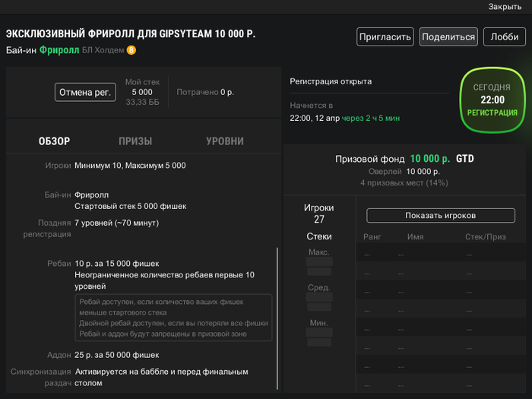Click the 25 р. за 50 000 фишек addon line
Image resolution: width=532 pixels, height=399 pixels.
coord(117,355)
